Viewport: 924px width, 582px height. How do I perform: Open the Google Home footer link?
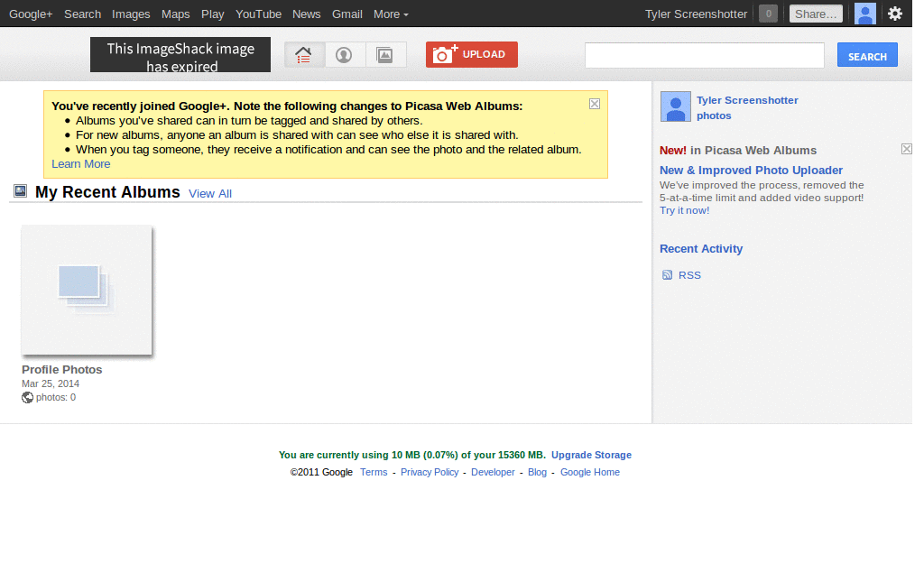(x=590, y=473)
